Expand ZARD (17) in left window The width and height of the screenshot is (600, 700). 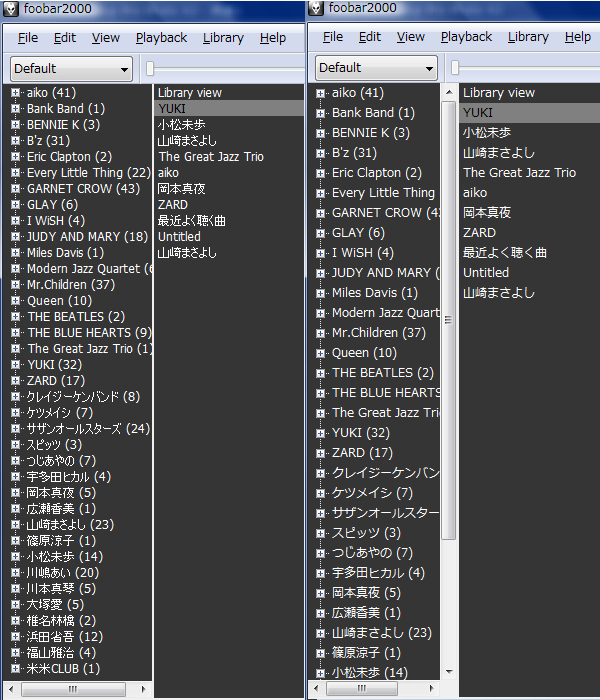click(16, 381)
